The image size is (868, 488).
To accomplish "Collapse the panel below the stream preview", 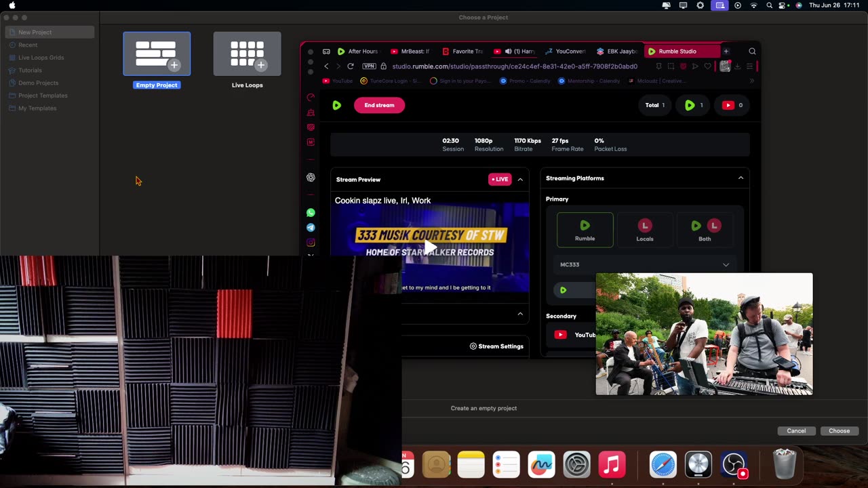I will [x=520, y=314].
